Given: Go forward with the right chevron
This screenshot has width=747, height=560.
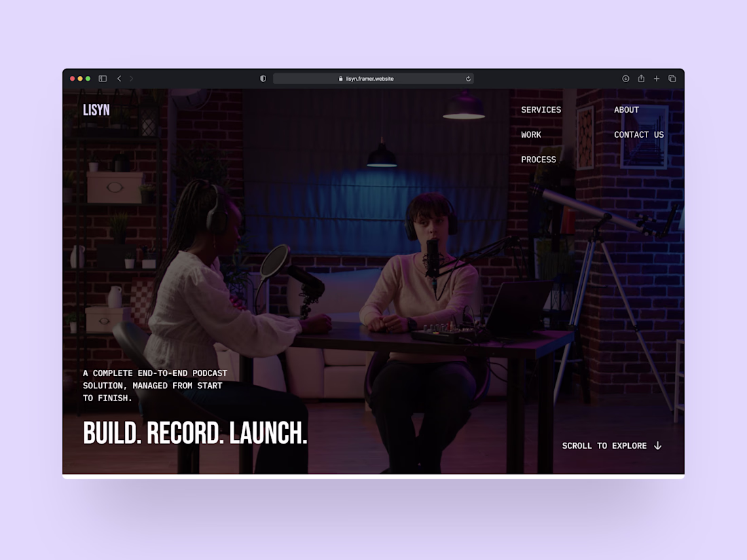Looking at the screenshot, I should click(132, 79).
